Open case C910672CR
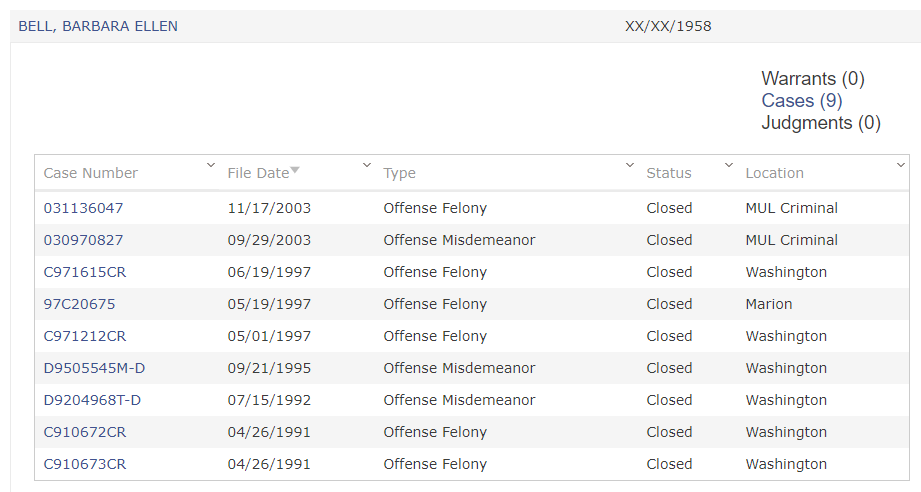The height and width of the screenshot is (492, 921). tap(85, 432)
